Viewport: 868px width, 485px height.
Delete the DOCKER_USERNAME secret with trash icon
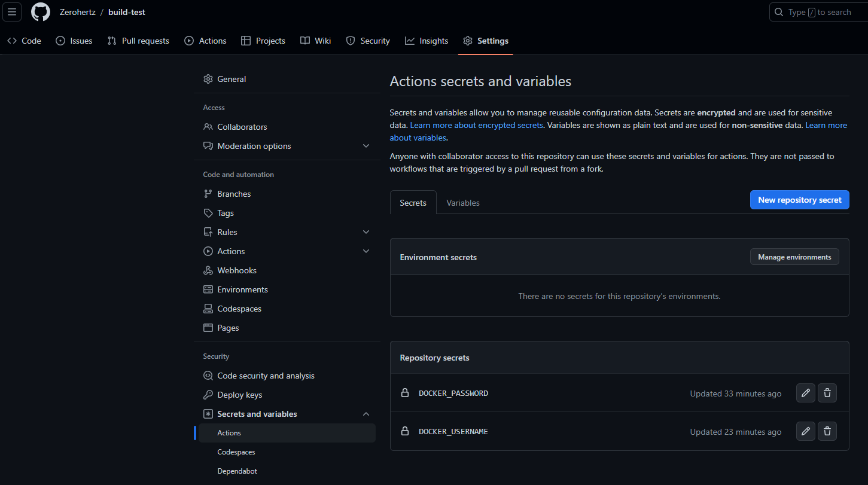(x=827, y=431)
